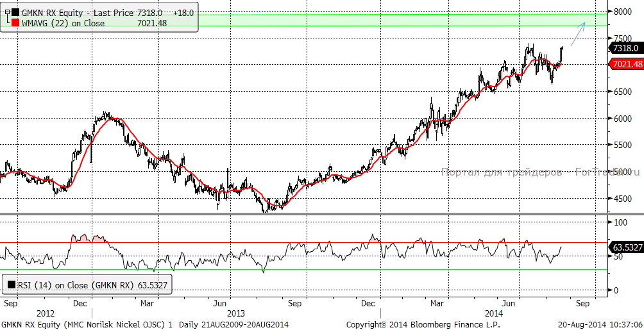644x330 pixels.
Task: Click the red WMAVG (22) color swatch
Action: click(15, 23)
